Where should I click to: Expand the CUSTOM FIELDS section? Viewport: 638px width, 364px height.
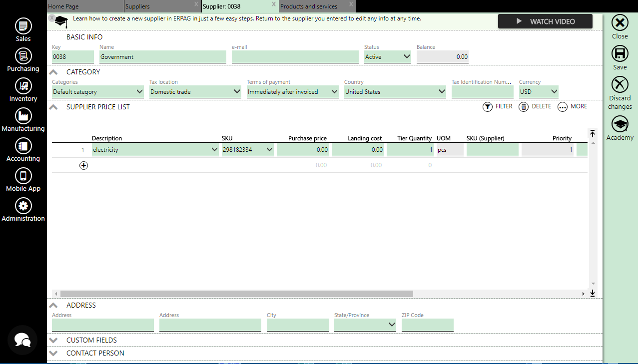point(53,340)
